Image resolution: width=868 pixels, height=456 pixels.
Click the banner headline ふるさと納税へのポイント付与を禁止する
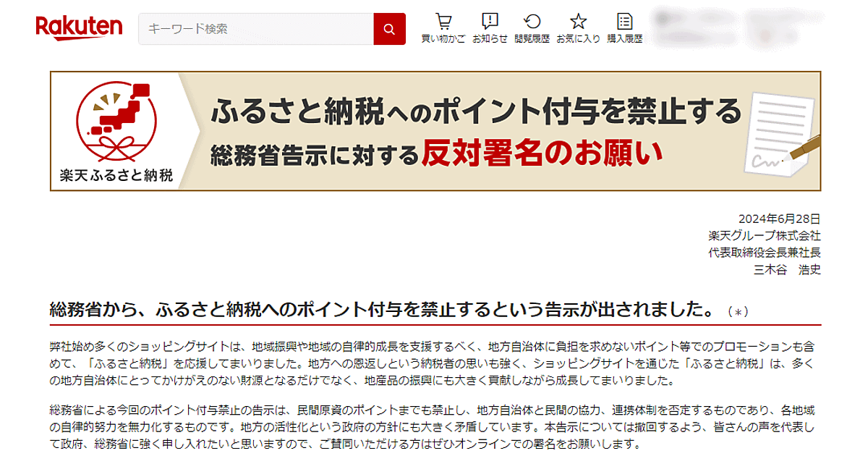click(x=476, y=111)
